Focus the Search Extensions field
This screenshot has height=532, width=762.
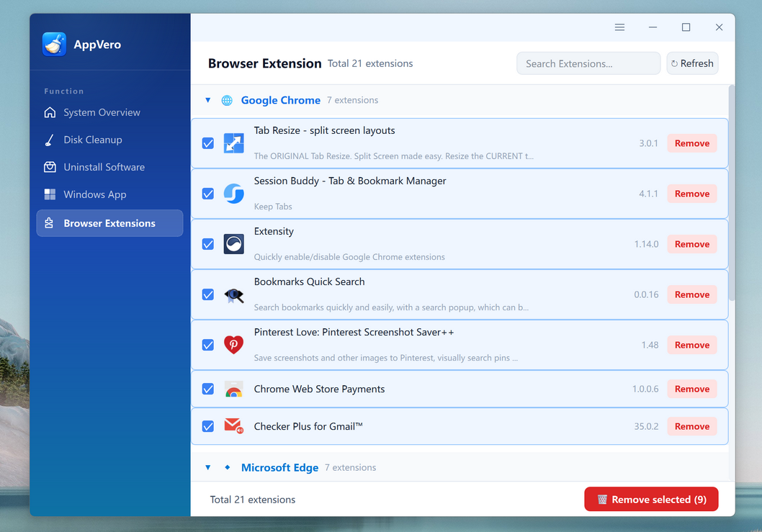588,63
